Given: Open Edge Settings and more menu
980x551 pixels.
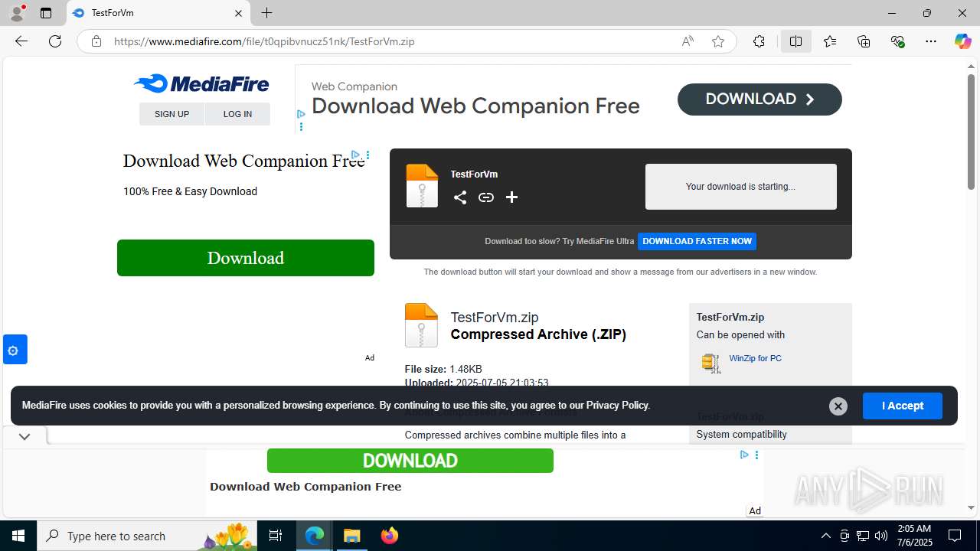Looking at the screenshot, I should (931, 41).
